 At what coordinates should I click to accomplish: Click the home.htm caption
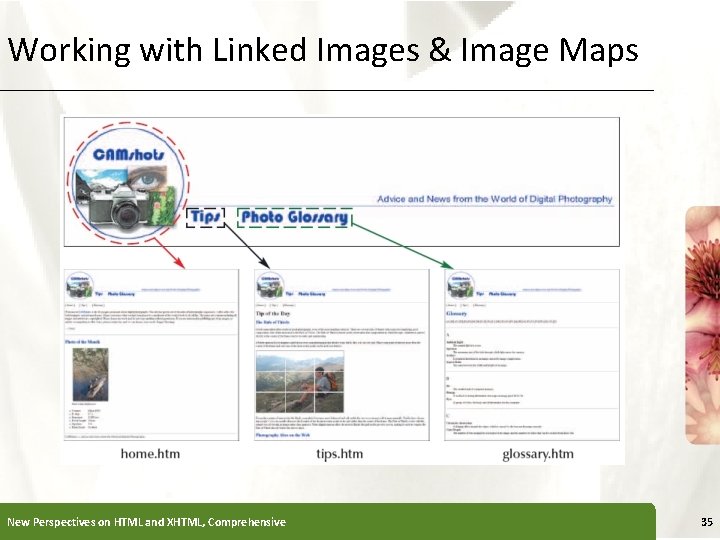(x=150, y=454)
